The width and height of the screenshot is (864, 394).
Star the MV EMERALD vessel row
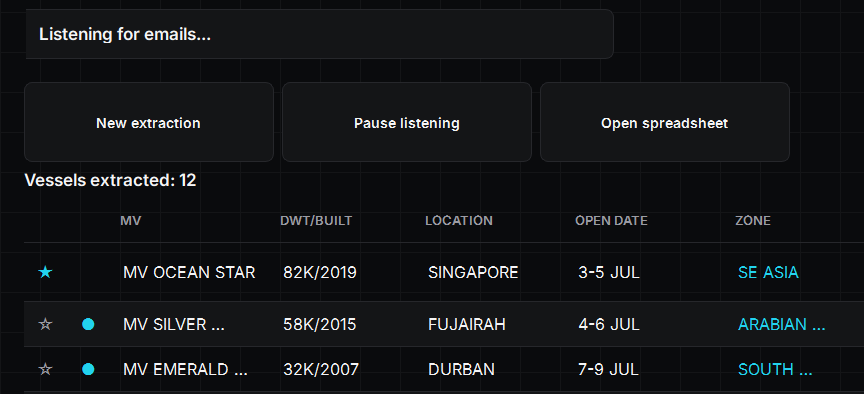coord(45,369)
